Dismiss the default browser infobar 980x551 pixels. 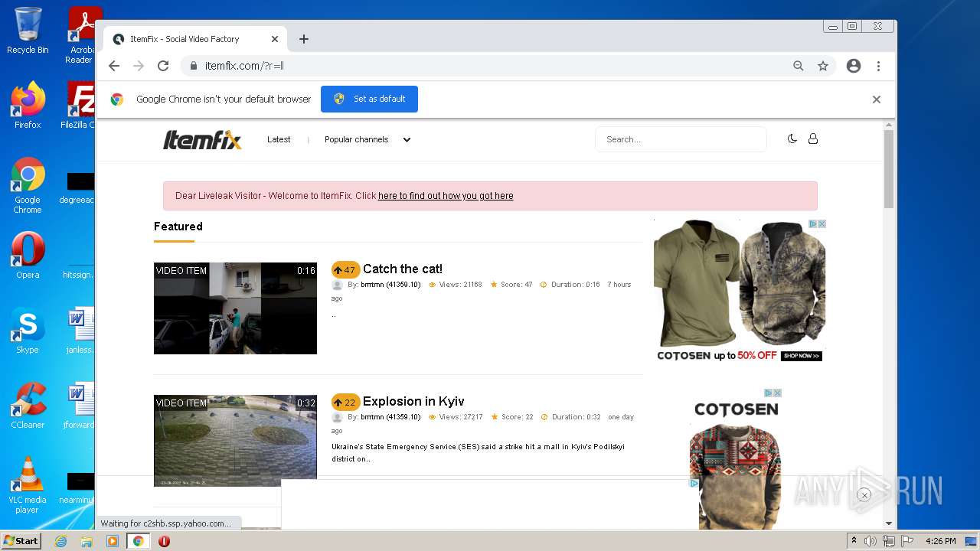pyautogui.click(x=877, y=99)
